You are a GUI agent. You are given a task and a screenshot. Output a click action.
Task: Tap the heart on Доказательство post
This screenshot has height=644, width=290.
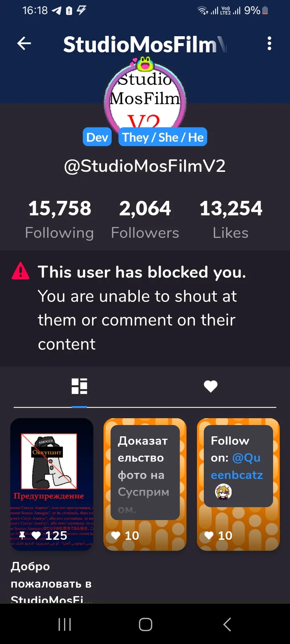click(x=116, y=535)
